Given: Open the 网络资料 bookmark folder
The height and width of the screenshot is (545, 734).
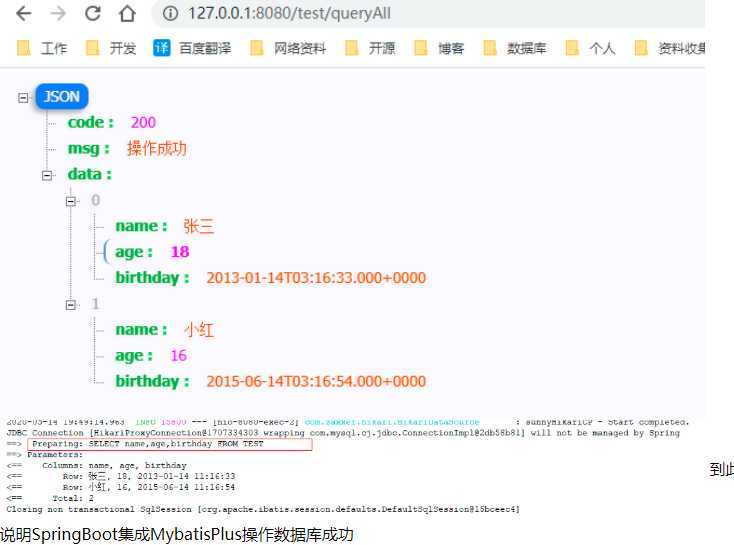Looking at the screenshot, I should (x=288, y=48).
